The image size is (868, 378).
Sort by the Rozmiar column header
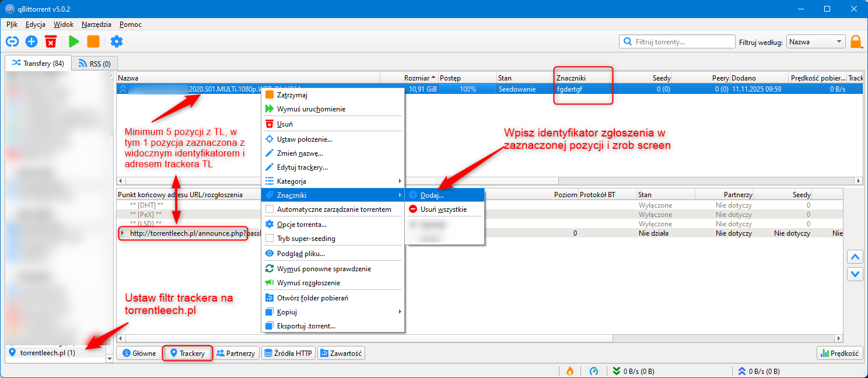pos(408,78)
